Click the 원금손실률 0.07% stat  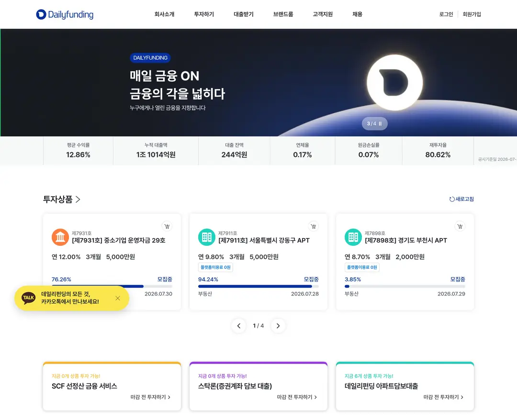pyautogui.click(x=369, y=151)
